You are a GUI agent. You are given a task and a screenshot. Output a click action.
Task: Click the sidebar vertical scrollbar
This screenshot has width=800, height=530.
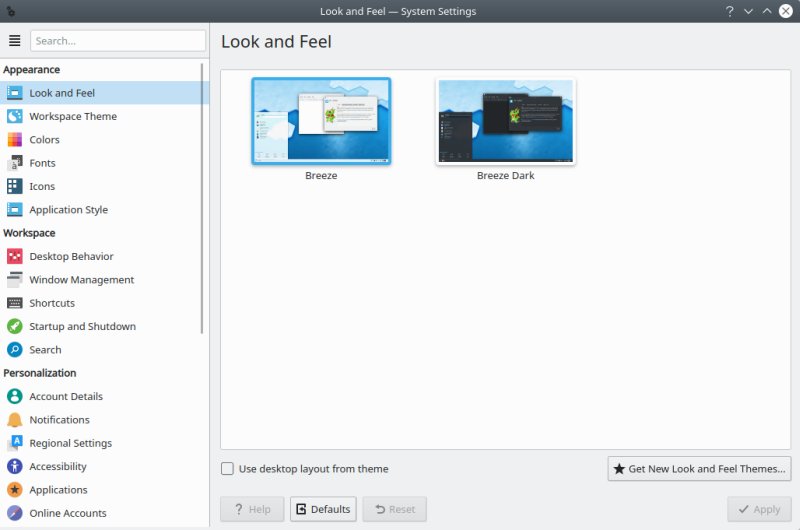tap(202, 199)
